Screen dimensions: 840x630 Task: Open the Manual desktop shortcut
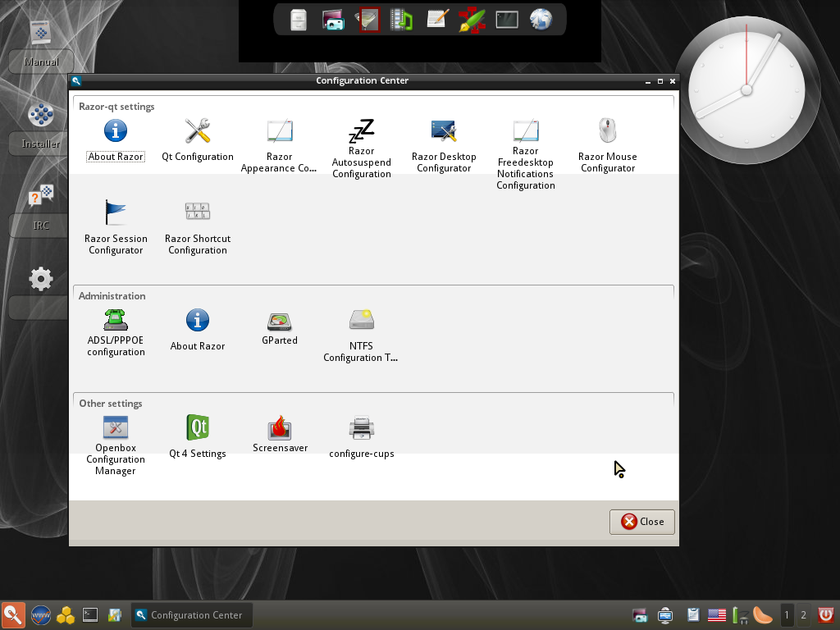[x=41, y=45]
